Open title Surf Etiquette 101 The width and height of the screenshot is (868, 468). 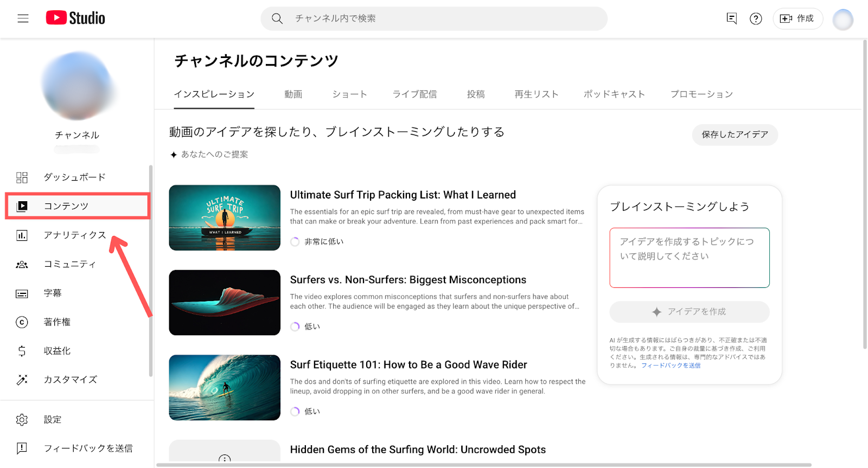pyautogui.click(x=409, y=365)
